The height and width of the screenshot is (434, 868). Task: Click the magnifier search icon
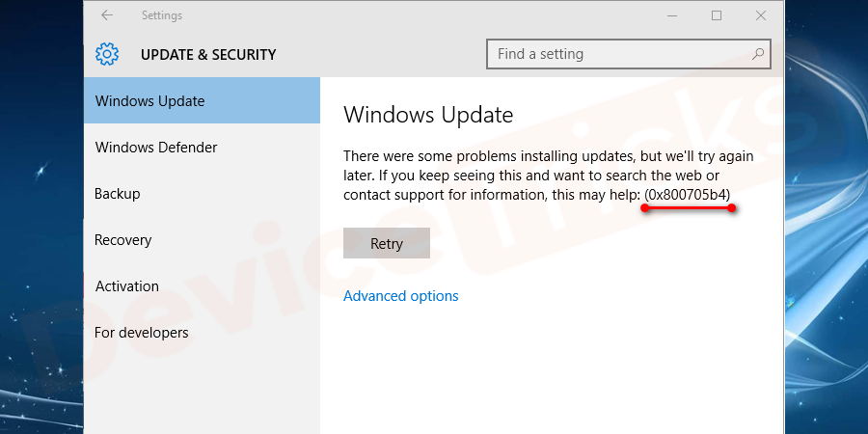pos(758,54)
